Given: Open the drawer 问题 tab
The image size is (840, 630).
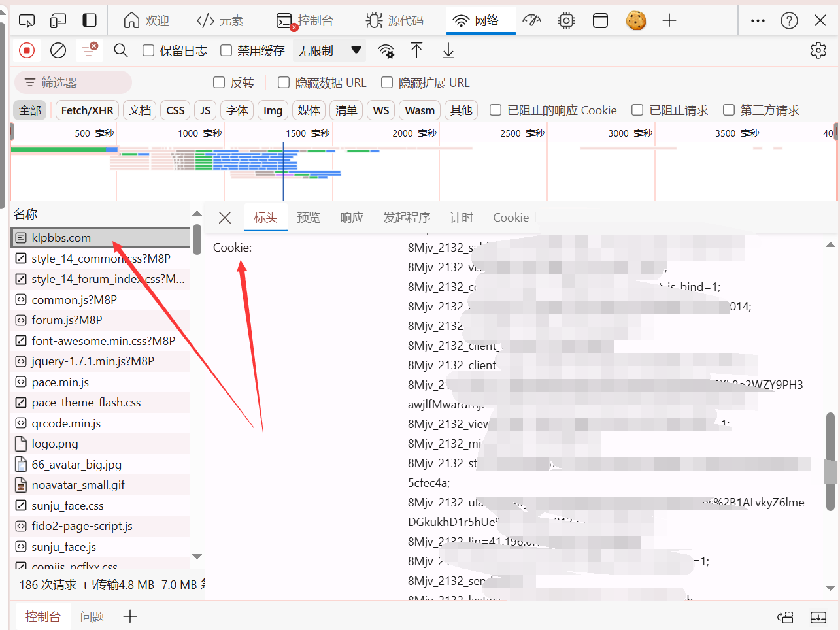Looking at the screenshot, I should pyautogui.click(x=92, y=616).
